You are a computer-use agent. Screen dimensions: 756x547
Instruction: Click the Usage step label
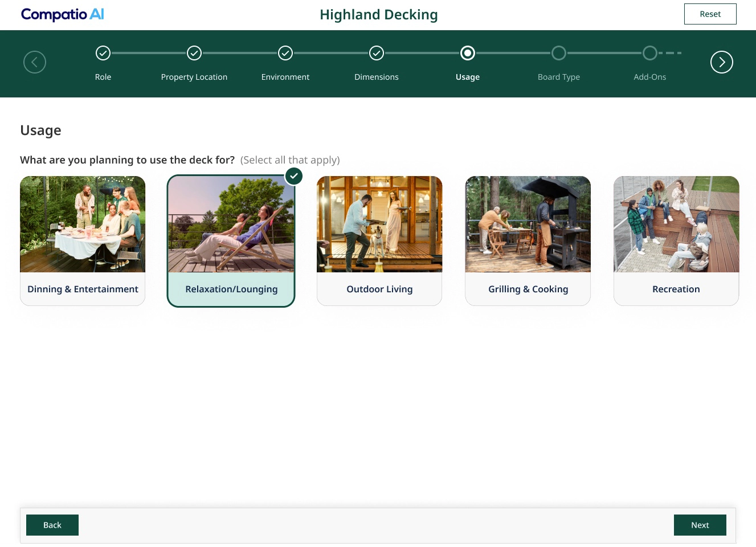468,77
